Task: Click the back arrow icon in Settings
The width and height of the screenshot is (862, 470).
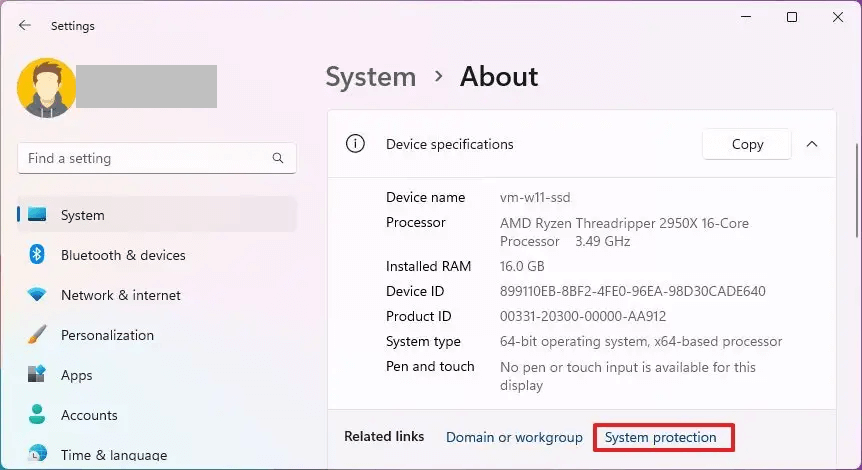Action: pos(25,26)
